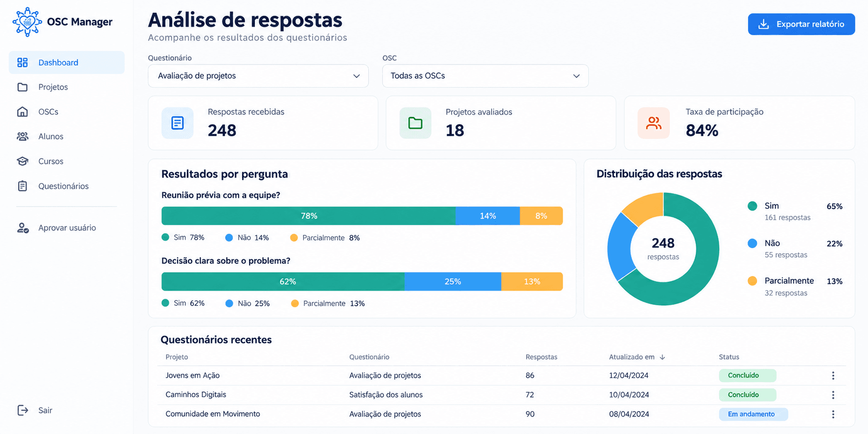868x434 pixels.
Task: Click the Respostas recebidas document icon
Action: pyautogui.click(x=178, y=123)
